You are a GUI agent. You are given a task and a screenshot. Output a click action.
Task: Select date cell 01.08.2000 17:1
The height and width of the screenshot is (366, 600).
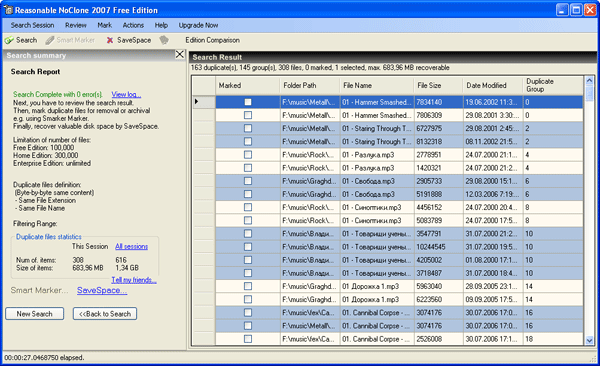click(493, 260)
